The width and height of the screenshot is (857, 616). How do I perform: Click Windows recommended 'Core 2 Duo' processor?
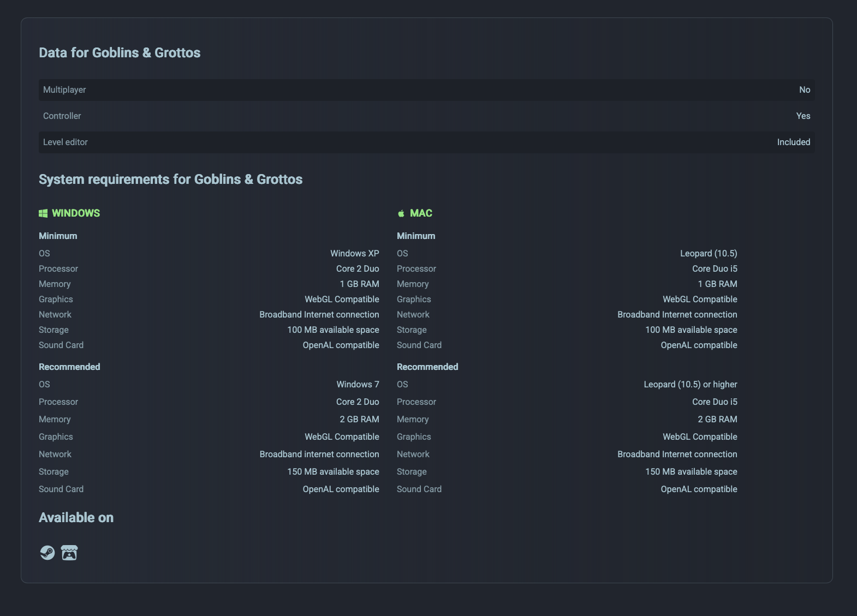358,402
